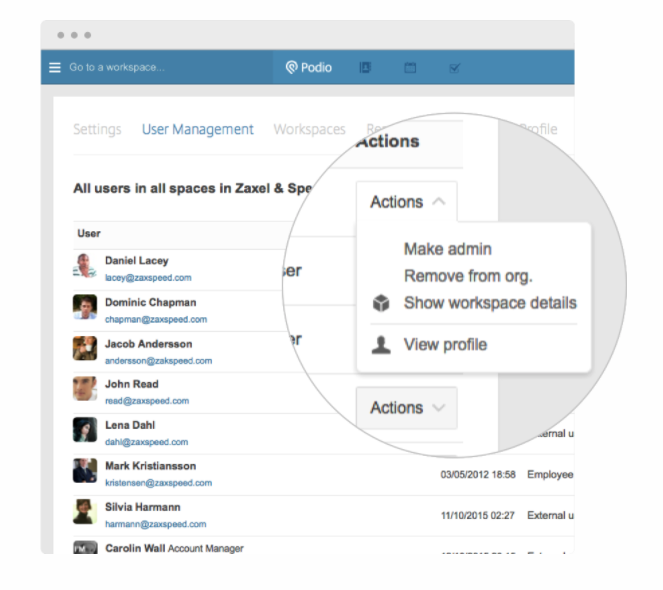
Task: Click the Go to a workspace field
Action: 117,68
